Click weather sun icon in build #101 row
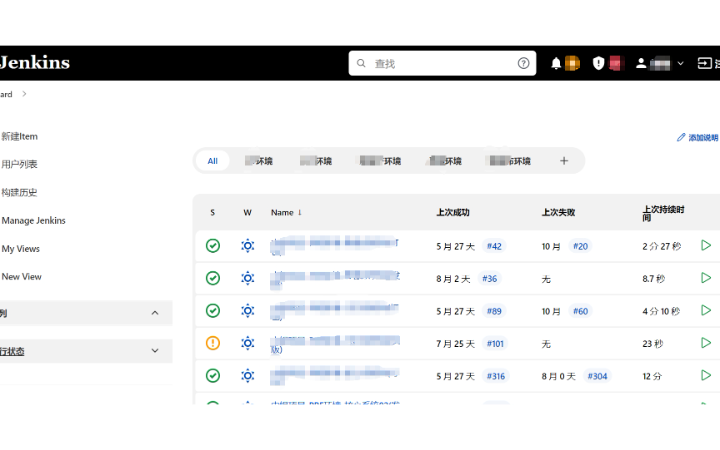This screenshot has width=720, height=450. click(248, 343)
